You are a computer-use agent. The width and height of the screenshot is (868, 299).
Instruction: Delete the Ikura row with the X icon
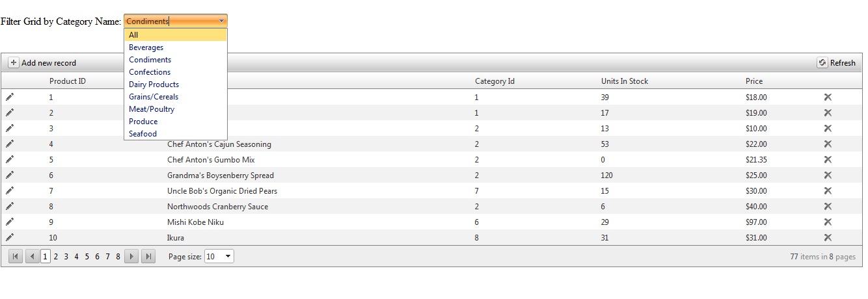coord(828,237)
